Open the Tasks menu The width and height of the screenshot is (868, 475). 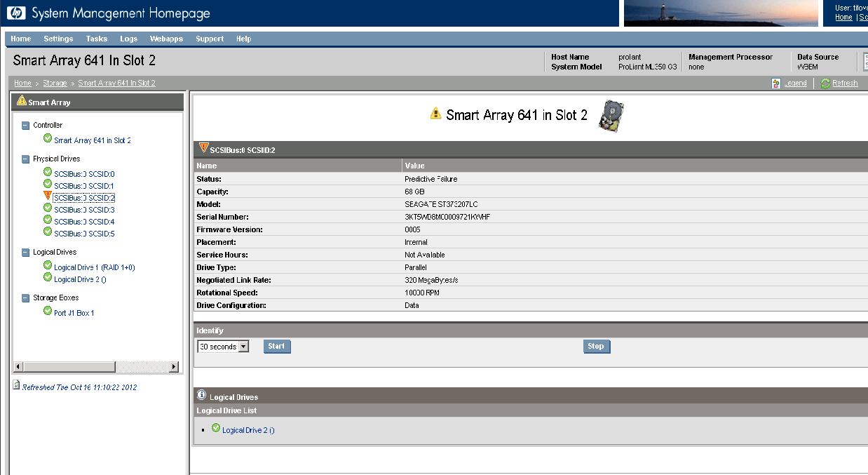[97, 39]
